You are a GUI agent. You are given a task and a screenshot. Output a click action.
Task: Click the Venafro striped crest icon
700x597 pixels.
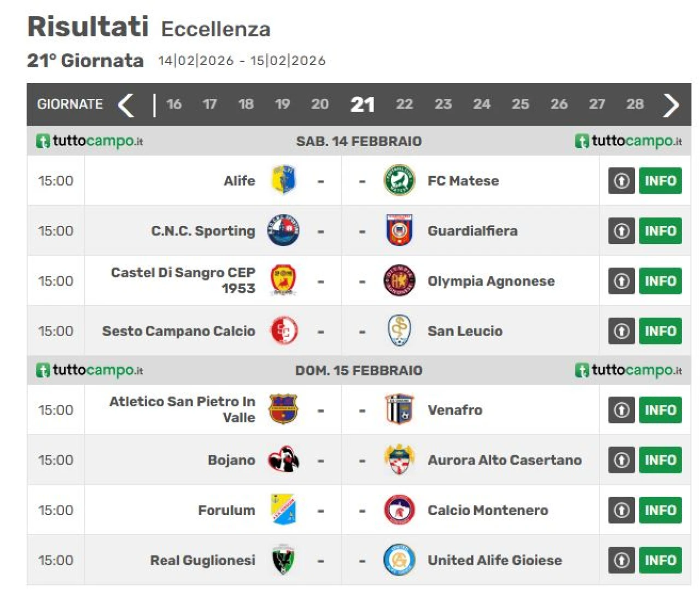399,409
